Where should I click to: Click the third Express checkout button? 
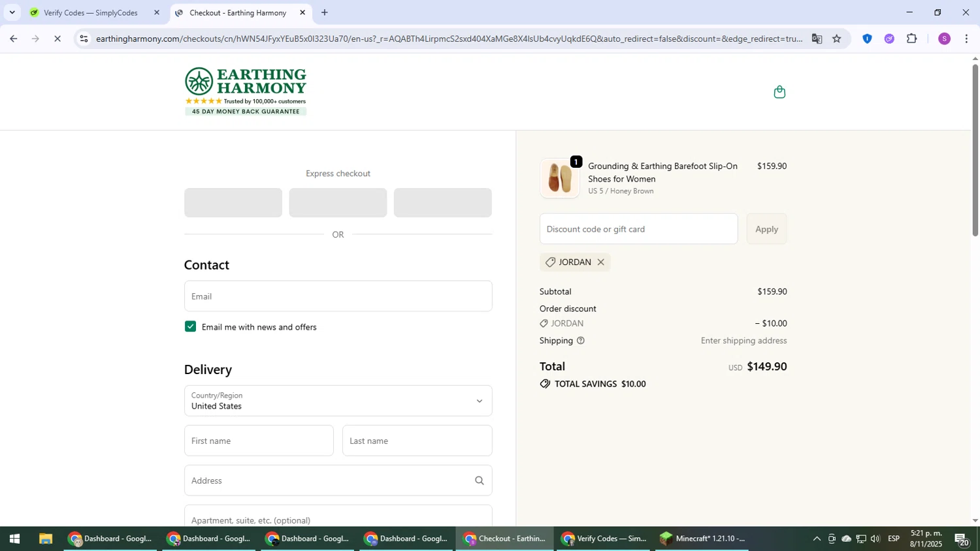tap(442, 202)
